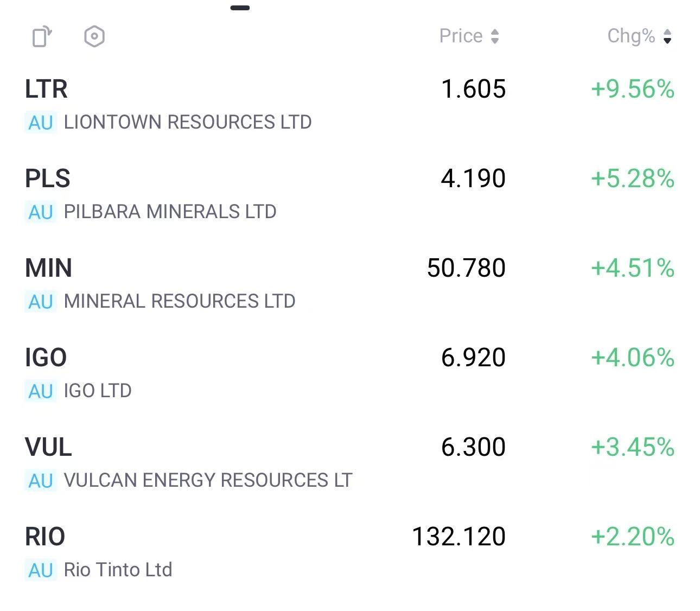
Task: Open the PLS Pilbara Minerals stock
Action: [217, 194]
